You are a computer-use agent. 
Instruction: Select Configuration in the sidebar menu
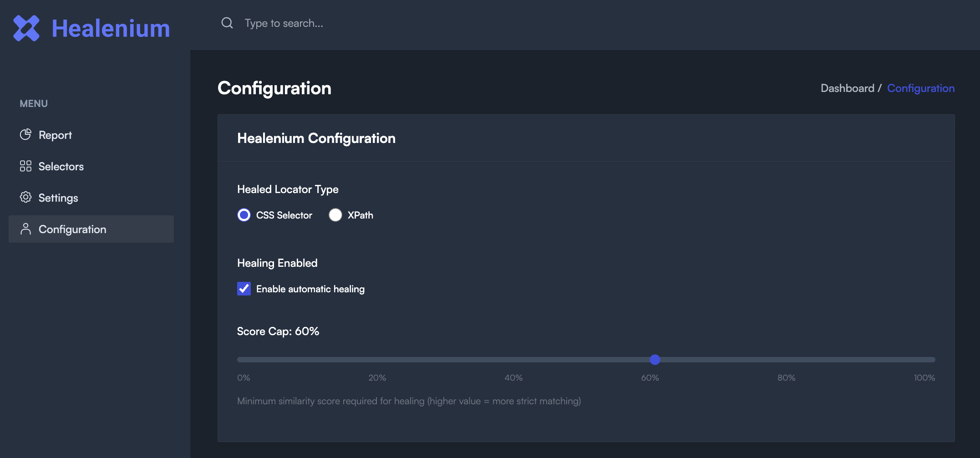[x=91, y=229]
